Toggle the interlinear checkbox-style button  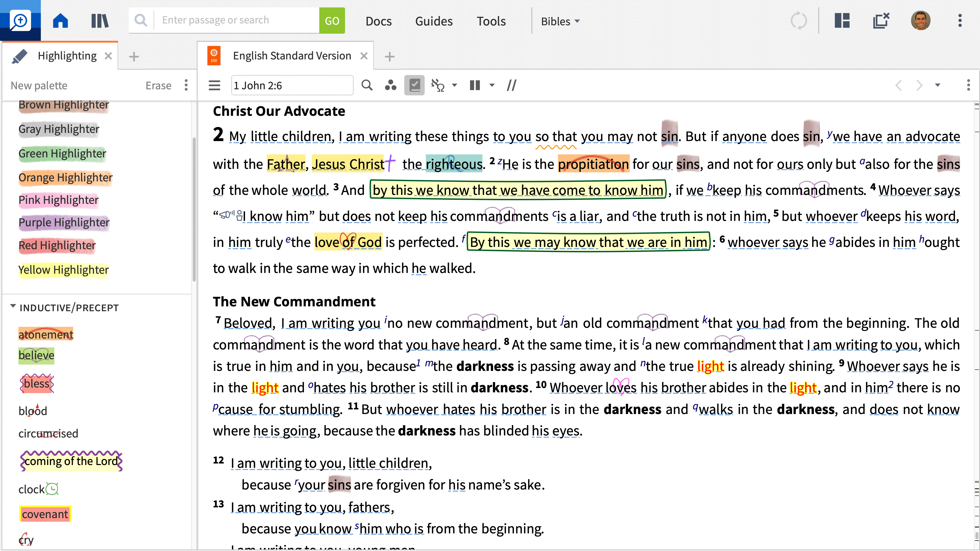[x=414, y=85]
